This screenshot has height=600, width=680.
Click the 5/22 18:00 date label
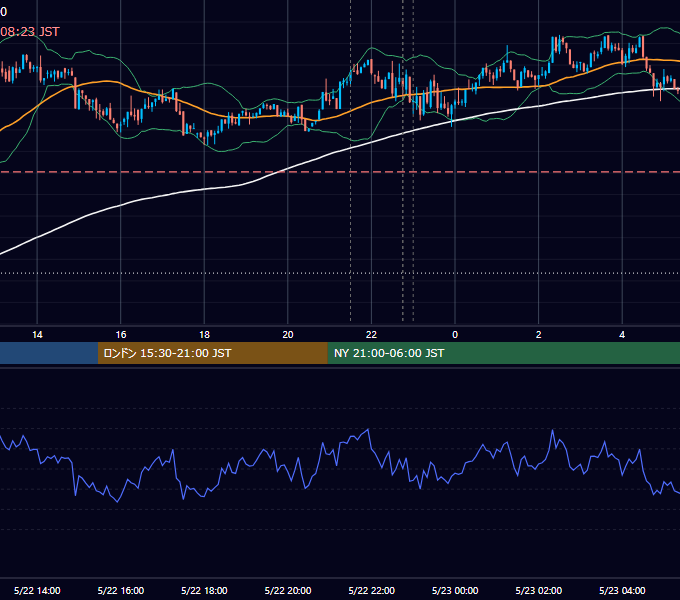click(x=204, y=590)
